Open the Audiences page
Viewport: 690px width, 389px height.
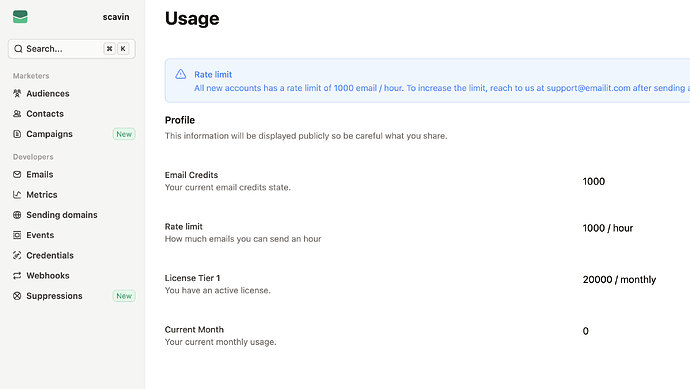tap(48, 93)
